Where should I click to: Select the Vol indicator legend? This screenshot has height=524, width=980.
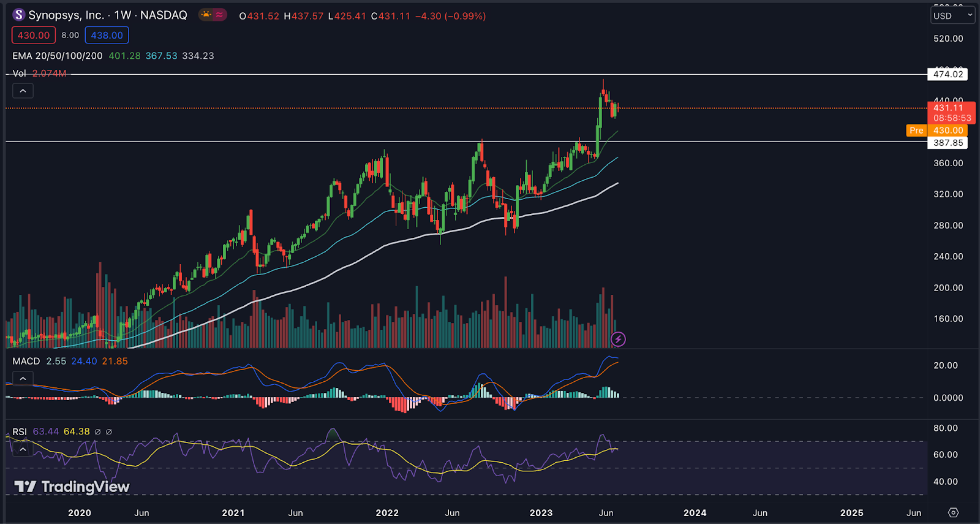(x=19, y=73)
